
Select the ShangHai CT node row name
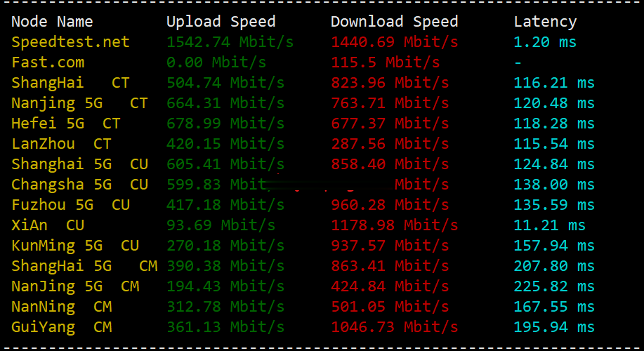71,83
